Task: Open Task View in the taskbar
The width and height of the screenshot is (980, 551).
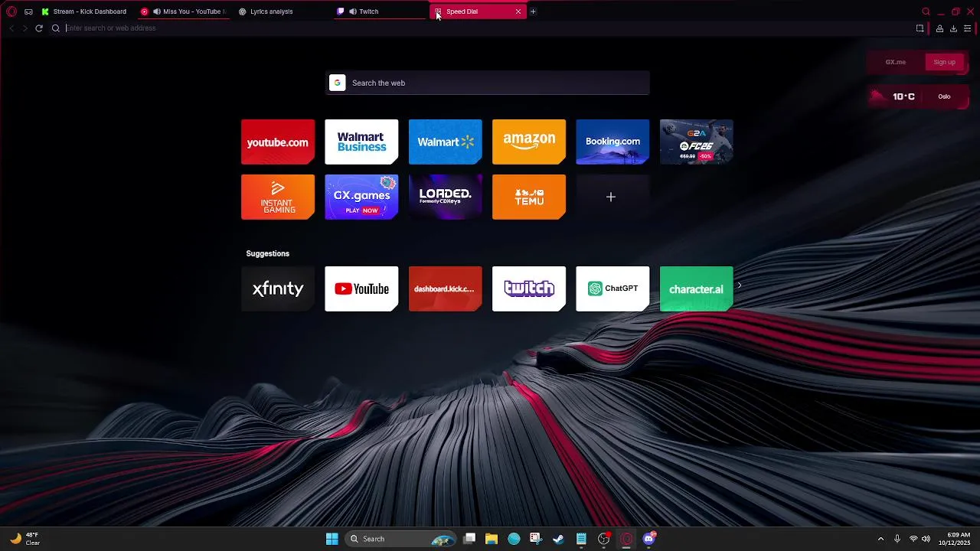Action: 469,539
